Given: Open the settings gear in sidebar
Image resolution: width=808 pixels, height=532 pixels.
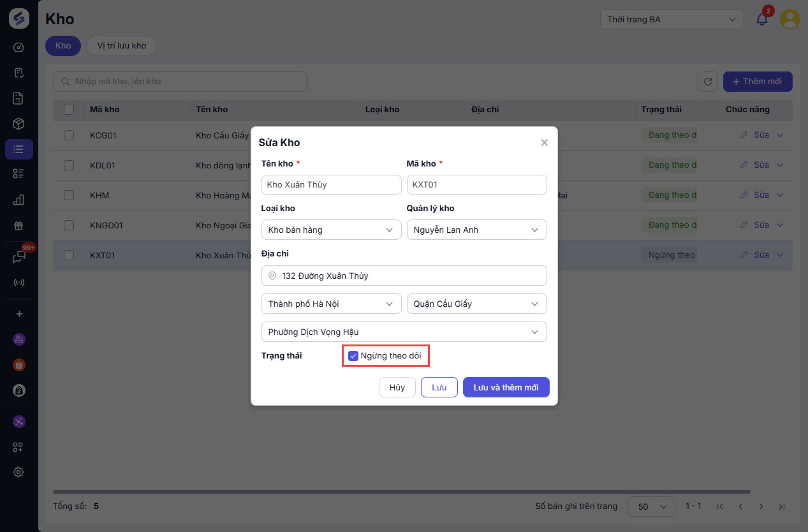Looking at the screenshot, I should click(x=18, y=472).
